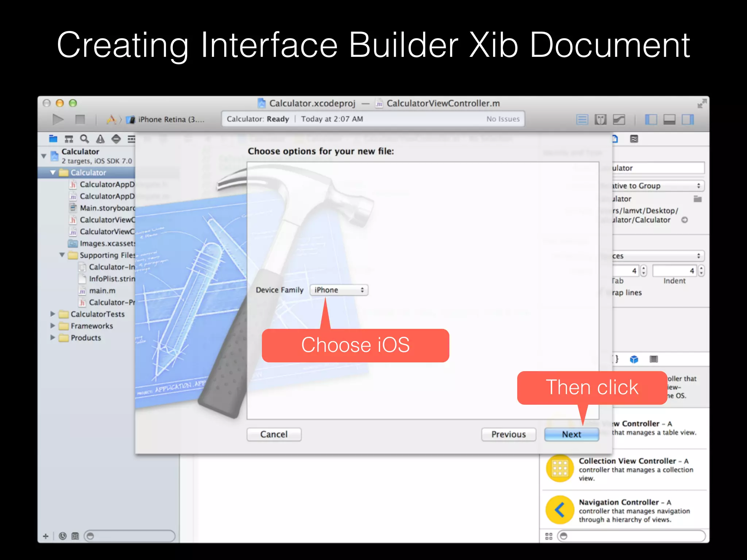Click the Cancel button in dialog

[274, 434]
